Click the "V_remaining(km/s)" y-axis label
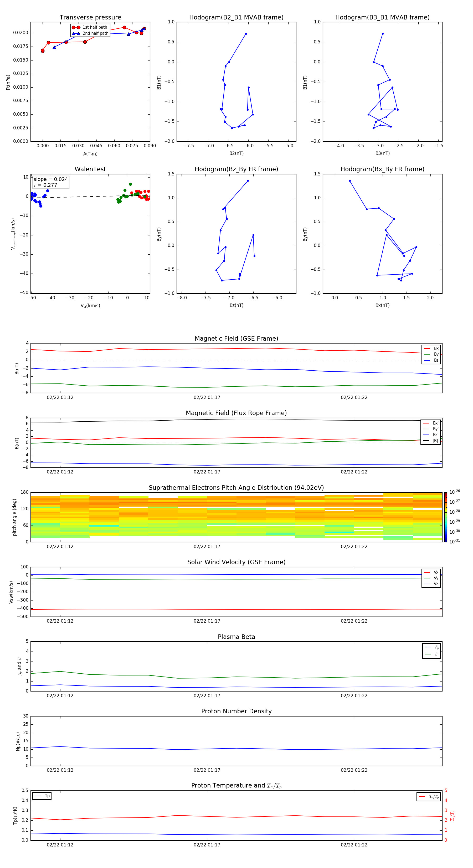This screenshot has width=473, height=868. 13,234
